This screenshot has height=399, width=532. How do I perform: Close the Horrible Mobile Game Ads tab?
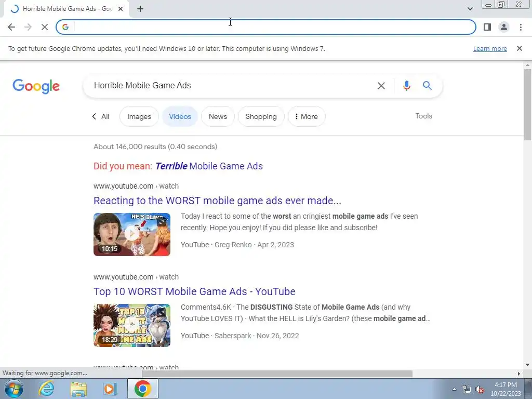(121, 9)
